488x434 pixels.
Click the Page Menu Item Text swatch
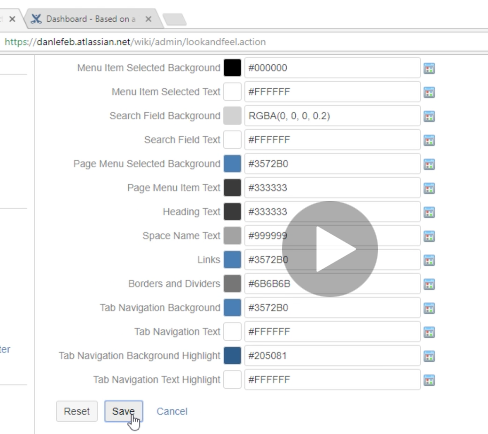coord(232,188)
